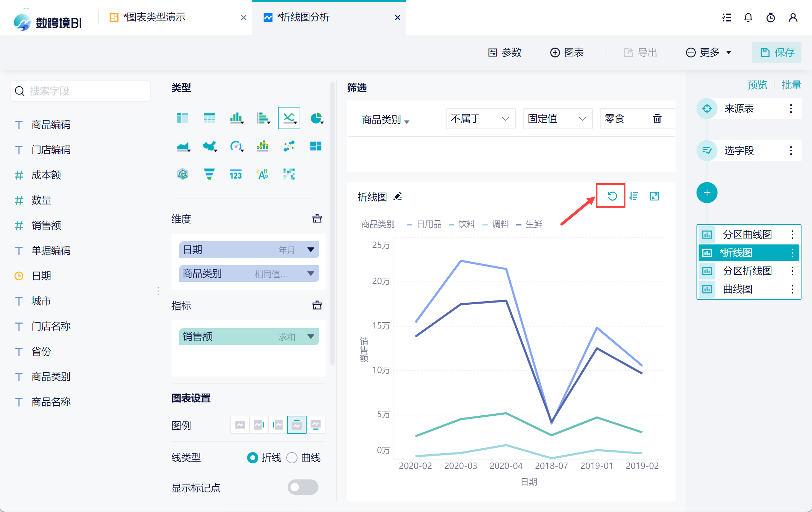Click the fullscreen expand chart icon
The width and height of the screenshot is (812, 512).
click(x=654, y=196)
